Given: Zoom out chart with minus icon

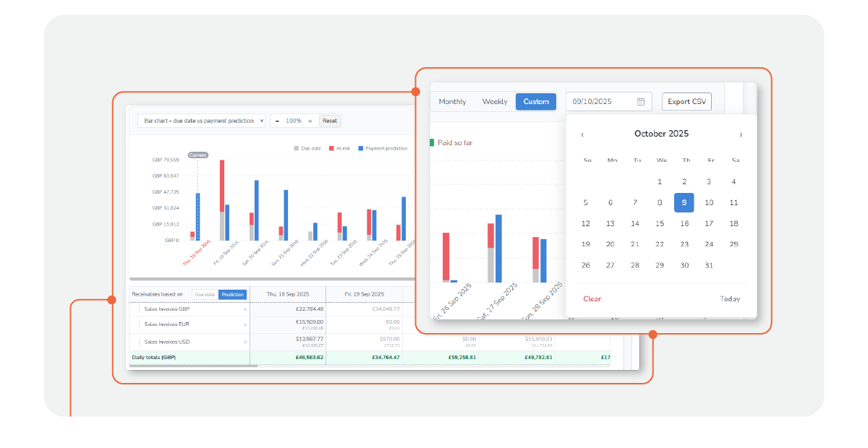Looking at the screenshot, I should point(277,121).
